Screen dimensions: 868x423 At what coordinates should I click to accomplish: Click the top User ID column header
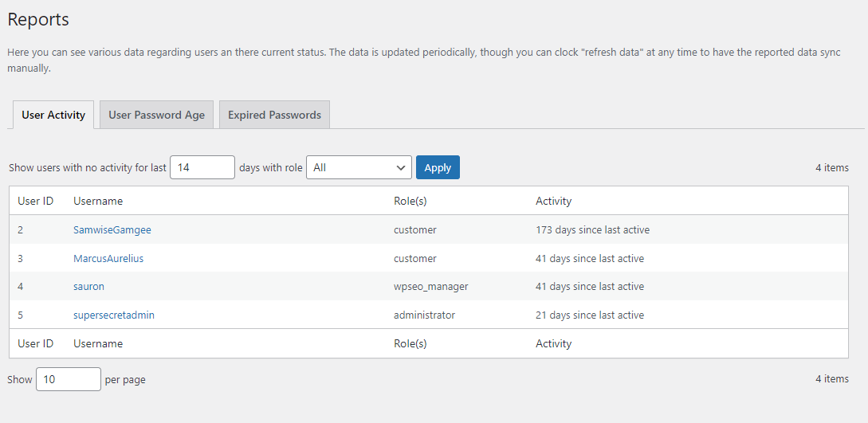tap(35, 202)
